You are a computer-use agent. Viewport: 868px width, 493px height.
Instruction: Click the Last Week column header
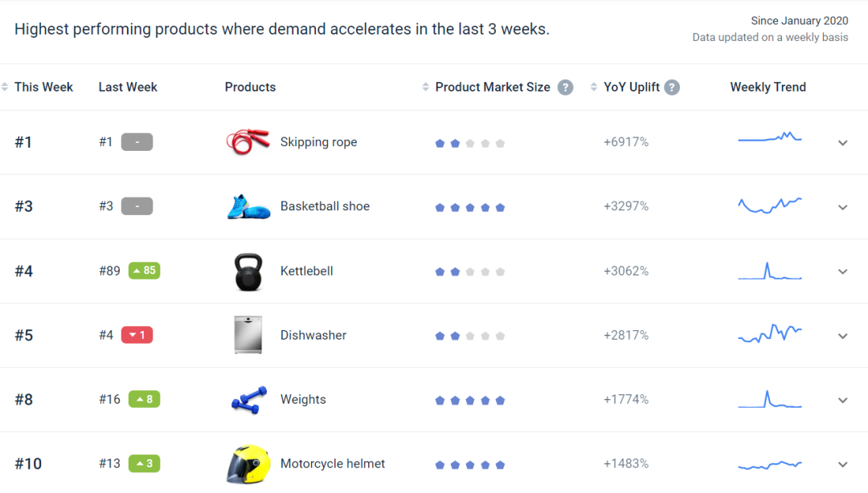tap(128, 88)
